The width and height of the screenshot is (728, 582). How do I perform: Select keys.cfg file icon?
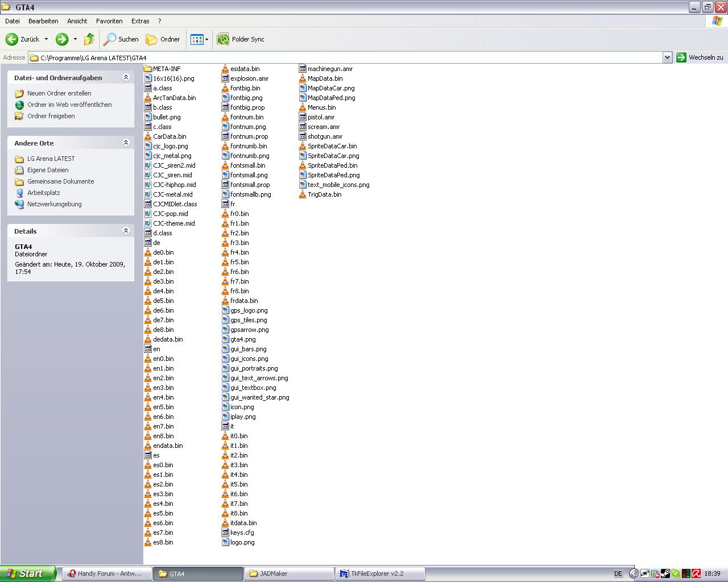point(225,533)
